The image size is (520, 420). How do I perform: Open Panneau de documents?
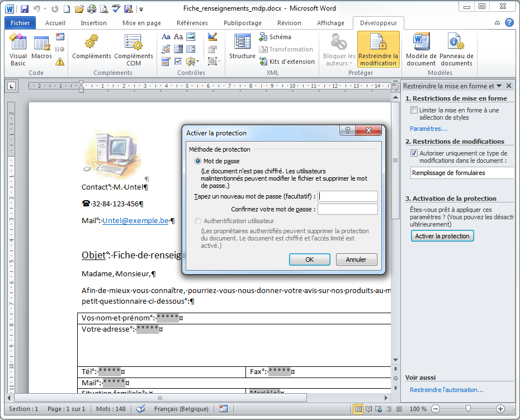456,50
